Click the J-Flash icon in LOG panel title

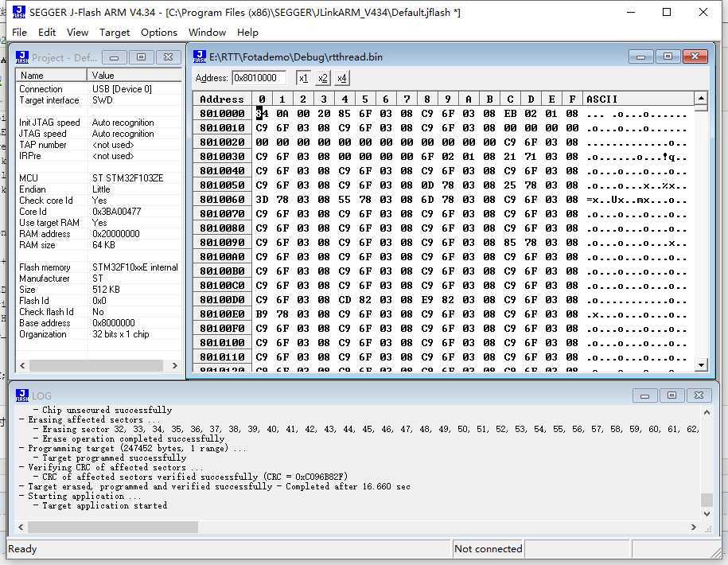(x=21, y=395)
